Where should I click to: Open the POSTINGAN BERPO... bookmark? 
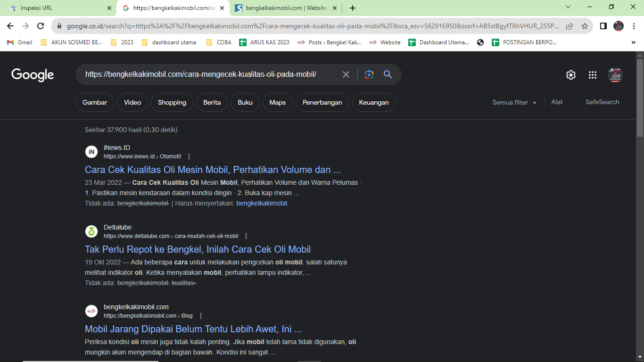pos(524,42)
